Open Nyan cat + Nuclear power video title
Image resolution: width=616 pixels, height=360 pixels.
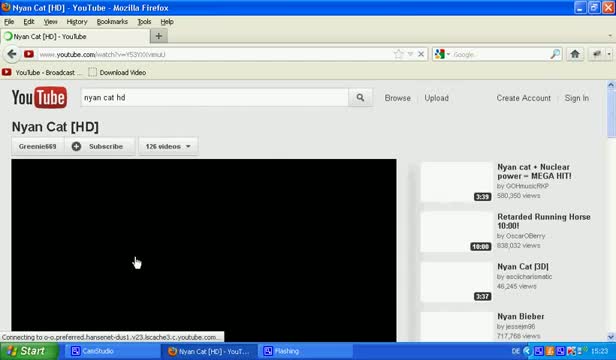tap(534, 171)
